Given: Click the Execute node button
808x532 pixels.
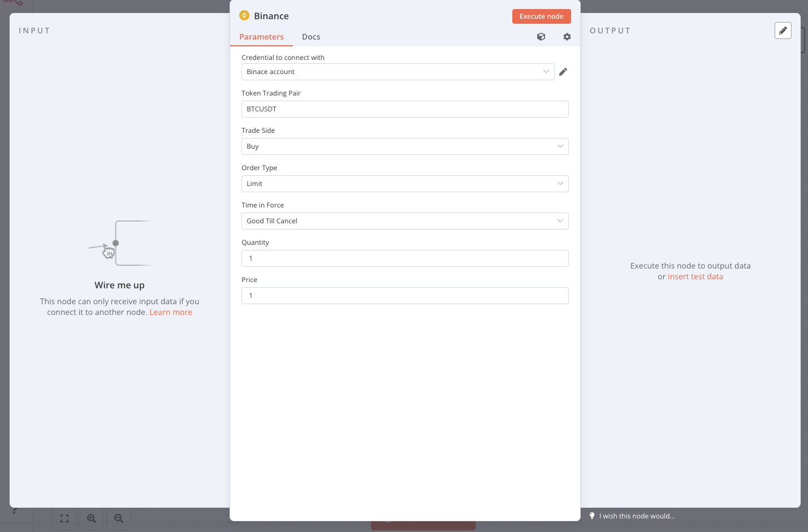Looking at the screenshot, I should (x=541, y=16).
